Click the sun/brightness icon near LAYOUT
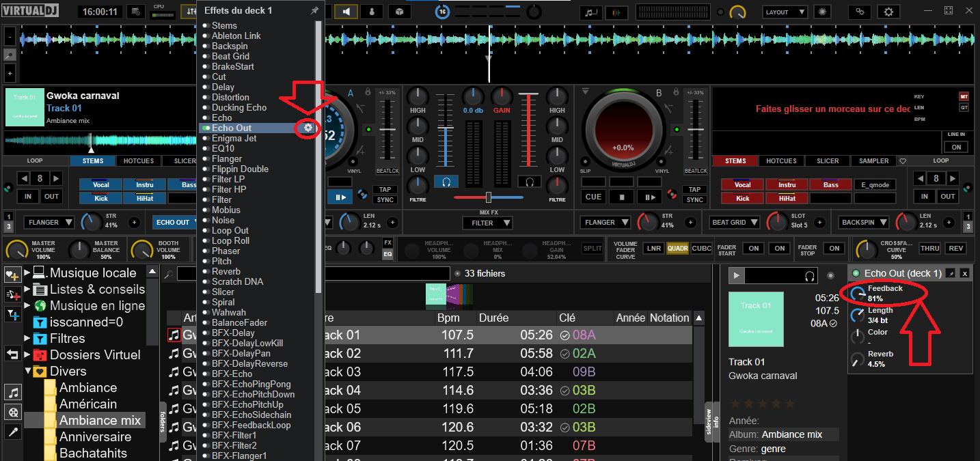 coord(823,12)
